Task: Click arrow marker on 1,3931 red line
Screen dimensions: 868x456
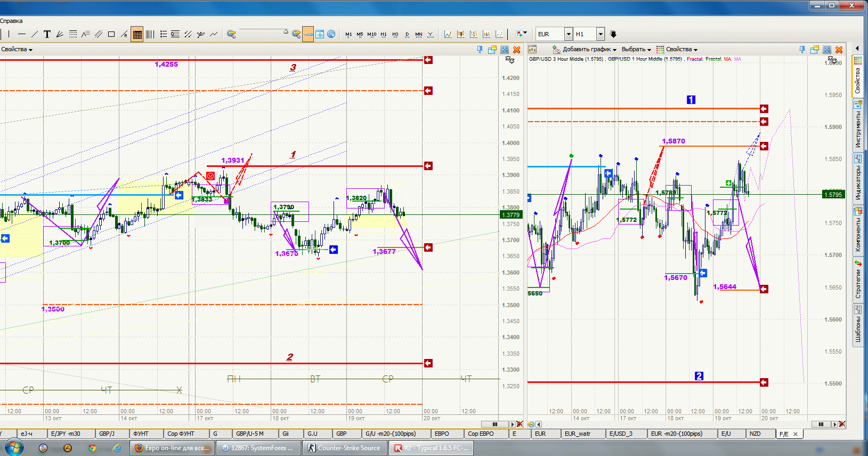Action: pos(428,166)
